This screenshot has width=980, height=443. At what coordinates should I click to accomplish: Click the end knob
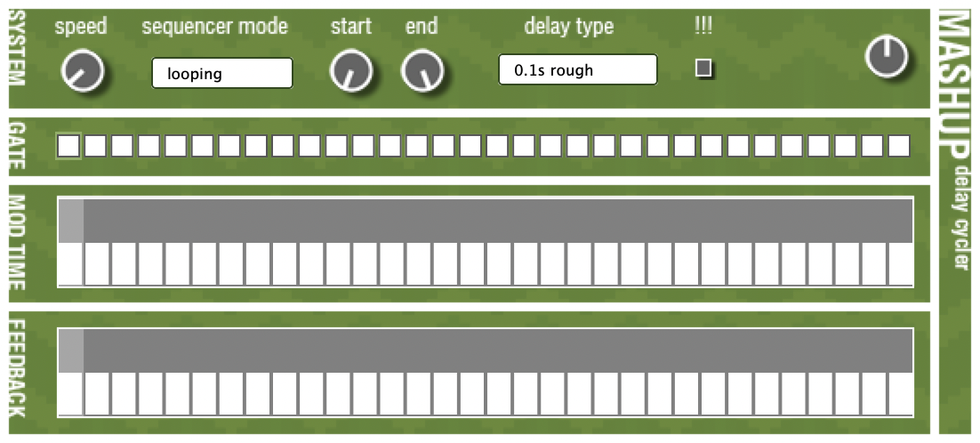coord(422,71)
